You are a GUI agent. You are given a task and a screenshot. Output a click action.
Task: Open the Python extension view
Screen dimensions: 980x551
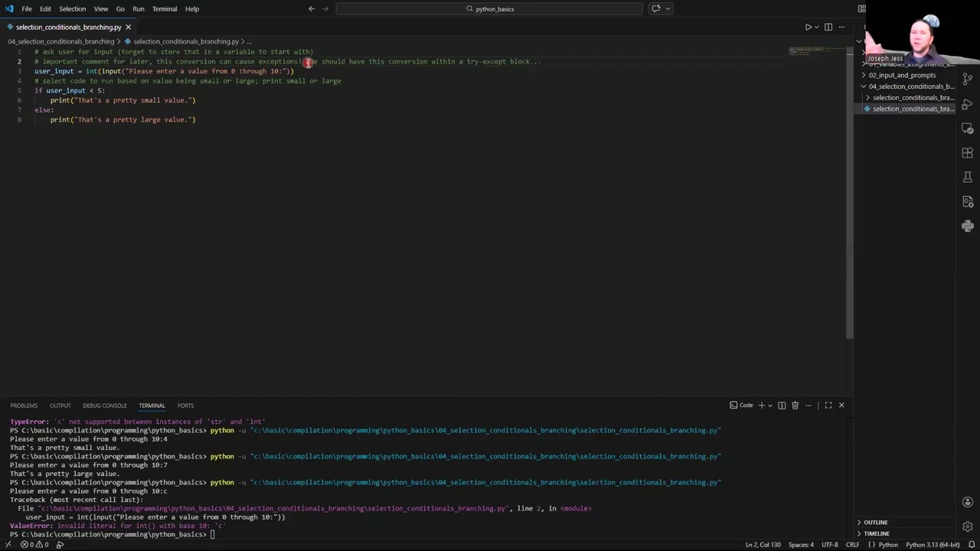[968, 226]
